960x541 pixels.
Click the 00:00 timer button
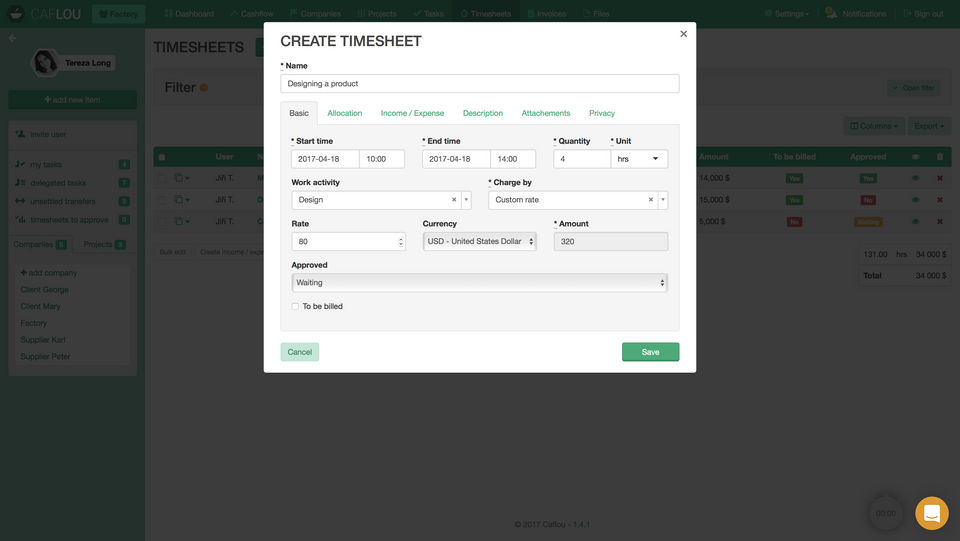click(x=885, y=513)
